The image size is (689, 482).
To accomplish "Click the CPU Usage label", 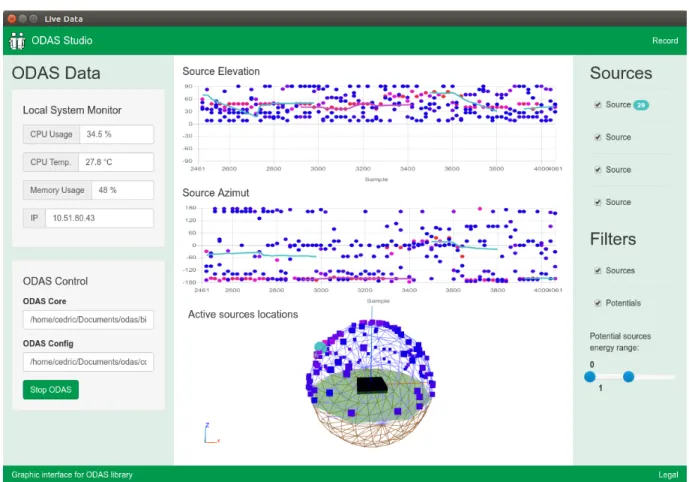I will (x=51, y=134).
